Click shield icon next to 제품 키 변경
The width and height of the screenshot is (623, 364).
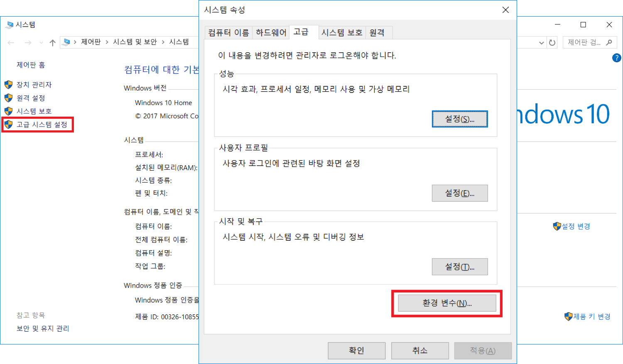[x=569, y=316]
